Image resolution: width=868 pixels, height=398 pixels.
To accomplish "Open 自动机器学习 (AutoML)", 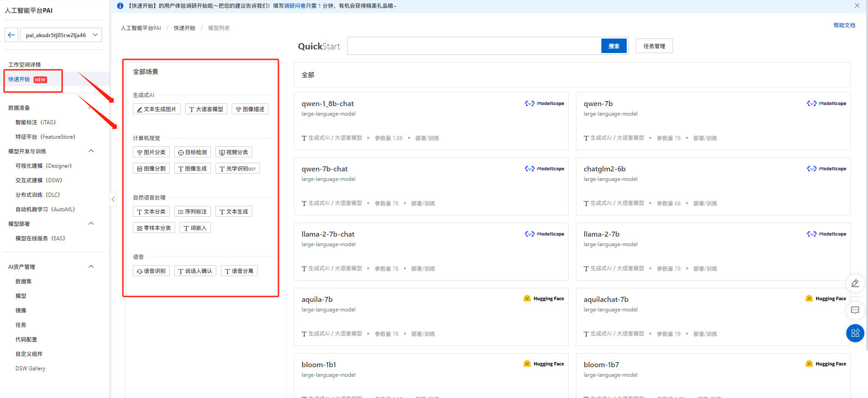I will pyautogui.click(x=45, y=209).
